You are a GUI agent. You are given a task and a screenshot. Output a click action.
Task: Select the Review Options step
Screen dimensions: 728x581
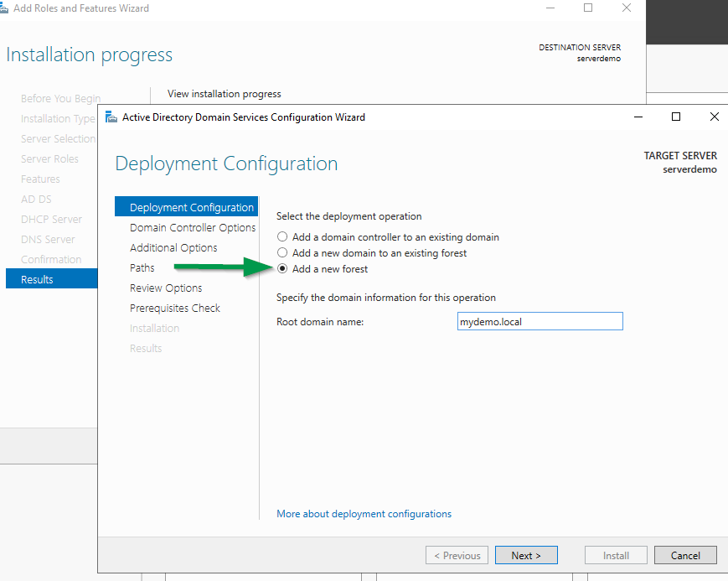(x=165, y=288)
